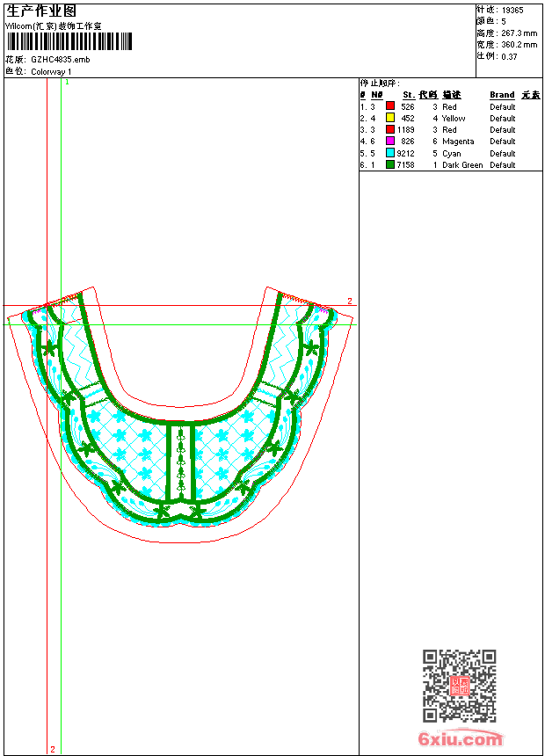Select the dark green color swatch
The image size is (545, 756).
[390, 164]
